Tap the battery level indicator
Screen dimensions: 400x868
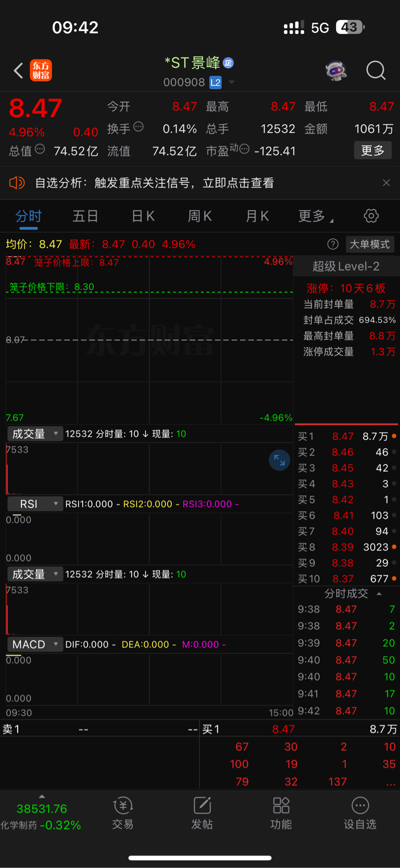coord(350,27)
